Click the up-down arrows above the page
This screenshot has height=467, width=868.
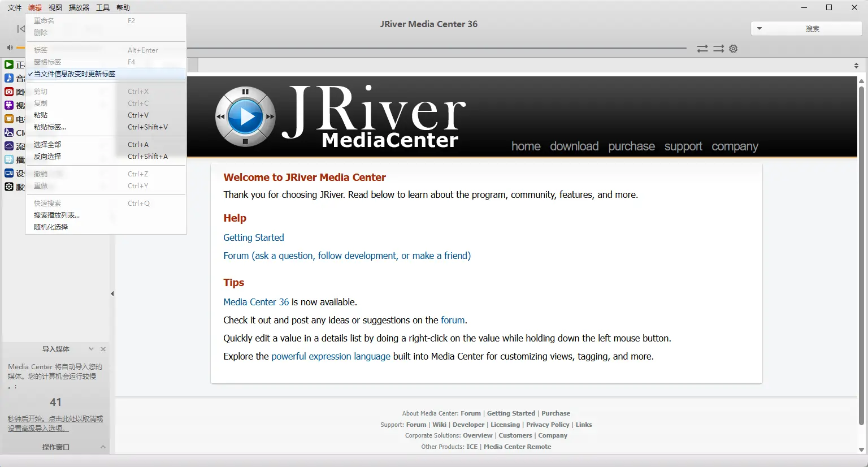tap(857, 66)
